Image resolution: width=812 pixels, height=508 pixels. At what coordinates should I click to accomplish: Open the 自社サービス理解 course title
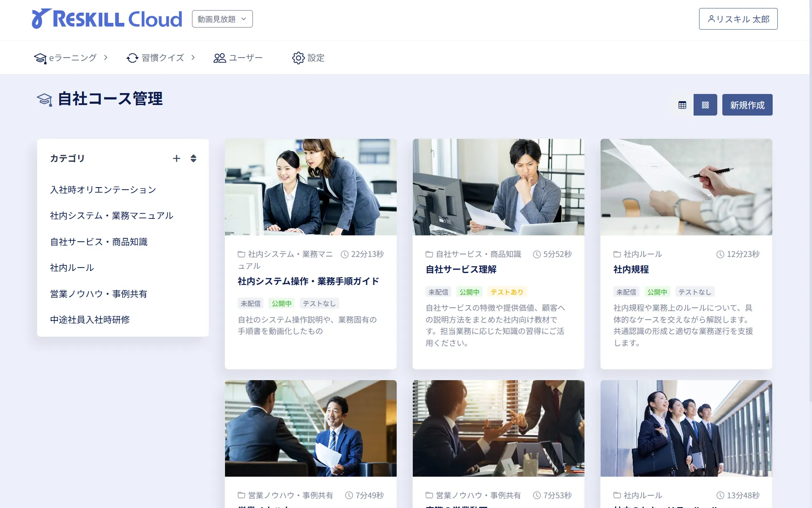(461, 269)
